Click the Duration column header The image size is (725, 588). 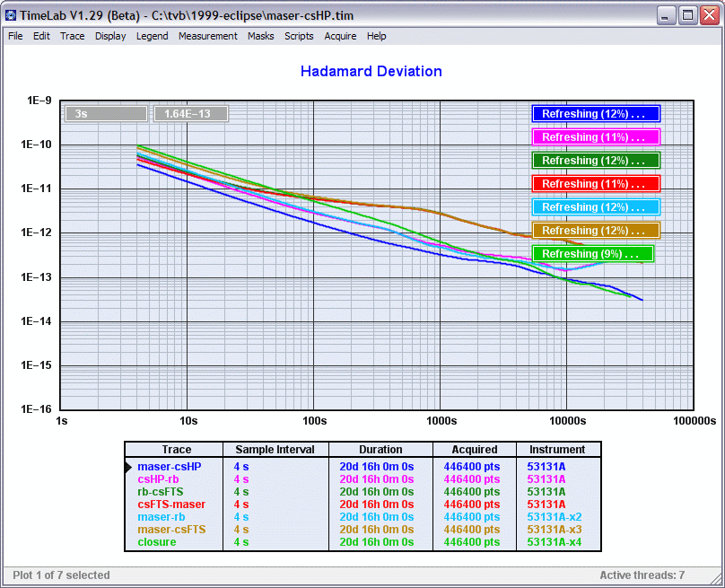tap(380, 450)
